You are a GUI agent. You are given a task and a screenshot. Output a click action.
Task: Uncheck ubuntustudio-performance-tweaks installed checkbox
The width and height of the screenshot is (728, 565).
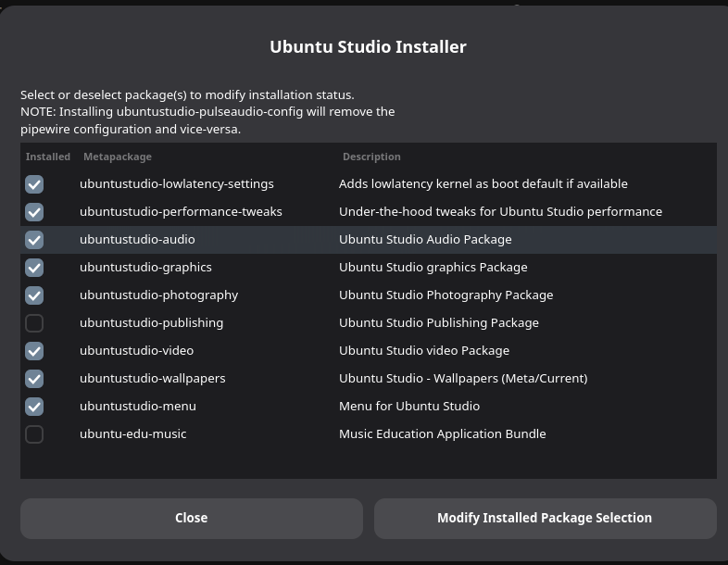point(34,212)
